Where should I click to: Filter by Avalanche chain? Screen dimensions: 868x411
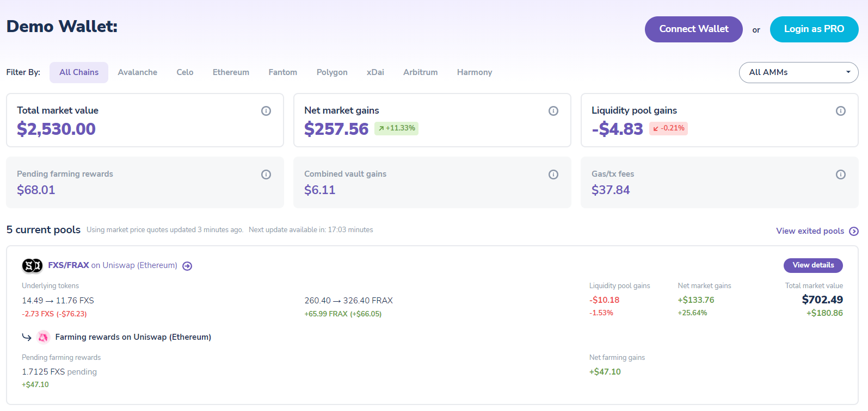[137, 72]
